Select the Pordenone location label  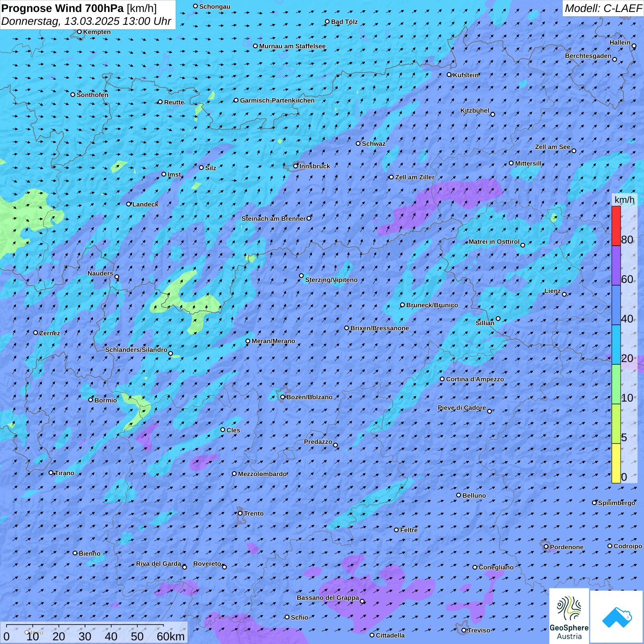coord(567,547)
